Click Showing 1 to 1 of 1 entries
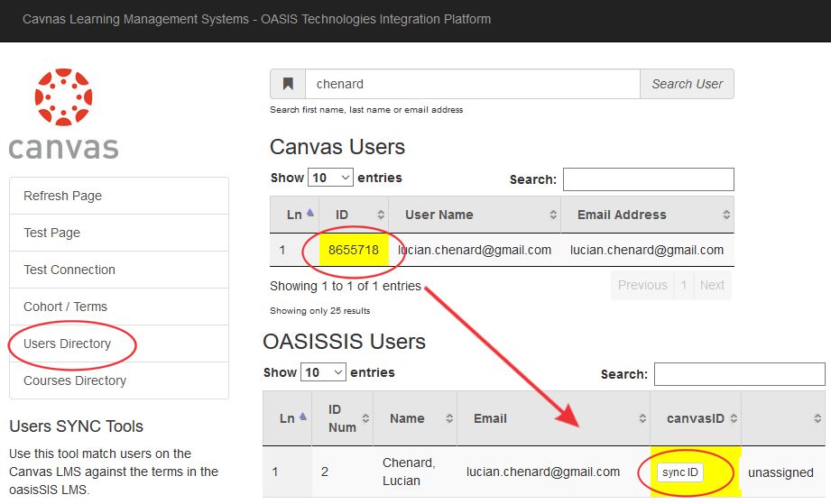Viewport: 831px width, 504px height. coord(345,286)
